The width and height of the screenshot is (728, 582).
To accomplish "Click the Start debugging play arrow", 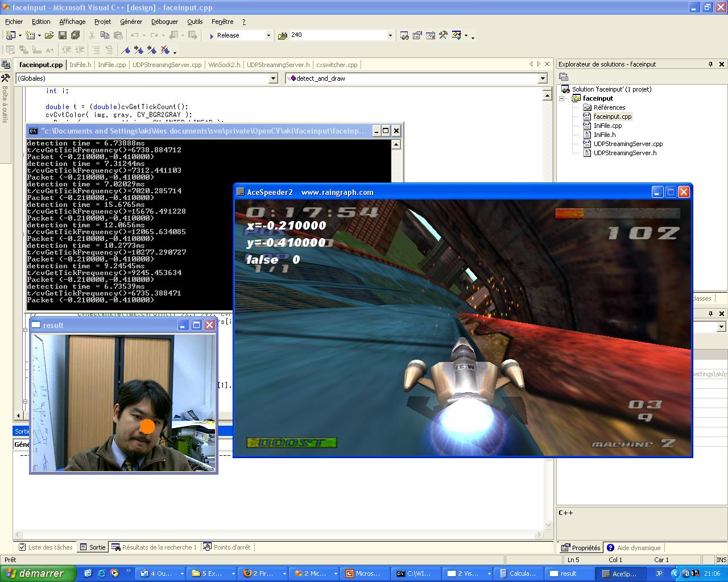I will point(211,35).
